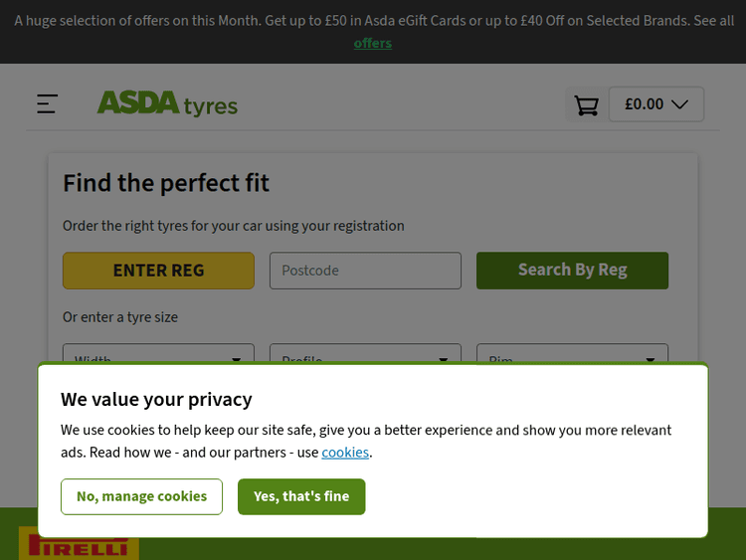Click the eGift Cards promo banner text
This screenshot has width=746, height=560.
[x=373, y=21]
